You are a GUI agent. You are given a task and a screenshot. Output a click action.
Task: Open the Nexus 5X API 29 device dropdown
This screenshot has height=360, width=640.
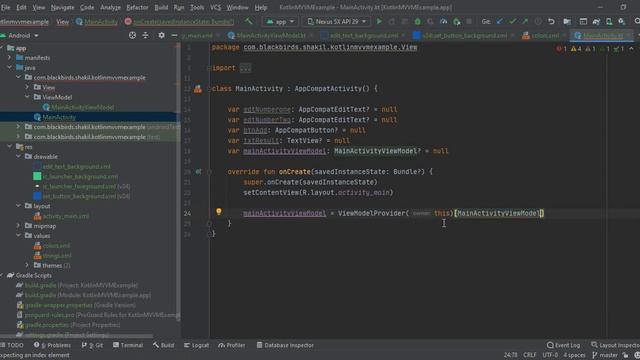coord(337,21)
